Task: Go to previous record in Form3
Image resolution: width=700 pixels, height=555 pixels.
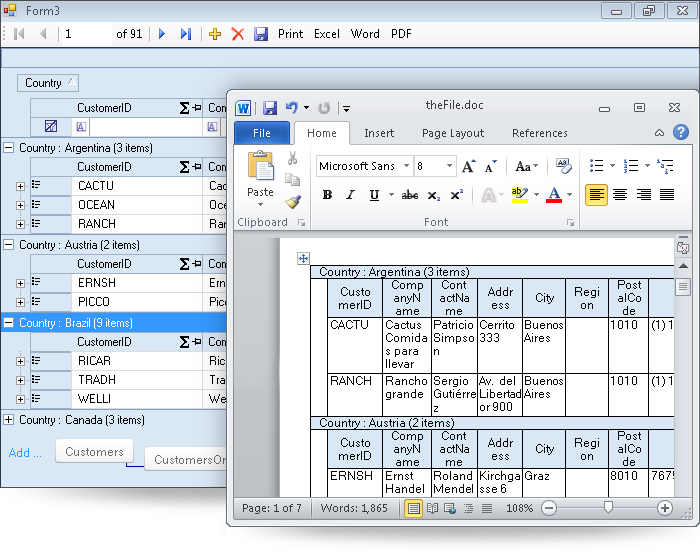Action: (x=43, y=34)
